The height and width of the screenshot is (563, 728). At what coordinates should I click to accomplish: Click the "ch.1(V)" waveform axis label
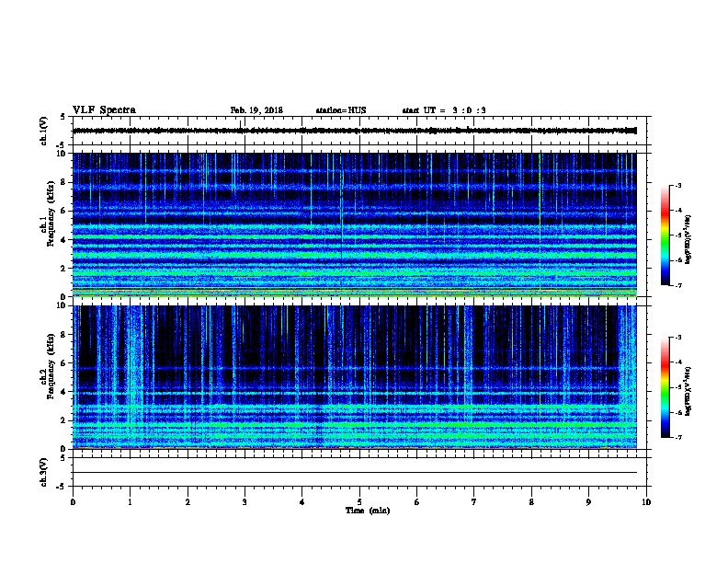tap(43, 131)
